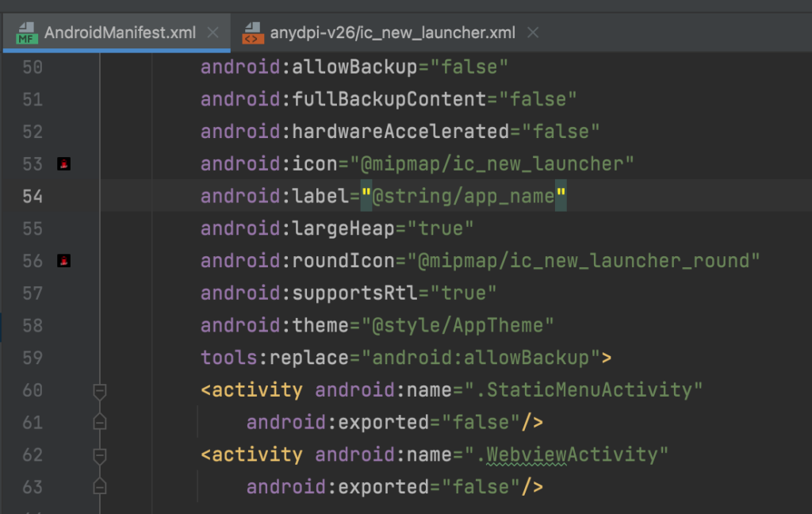Switch to the AndroidManifest.xml tab
812x514 pixels.
pos(119,33)
